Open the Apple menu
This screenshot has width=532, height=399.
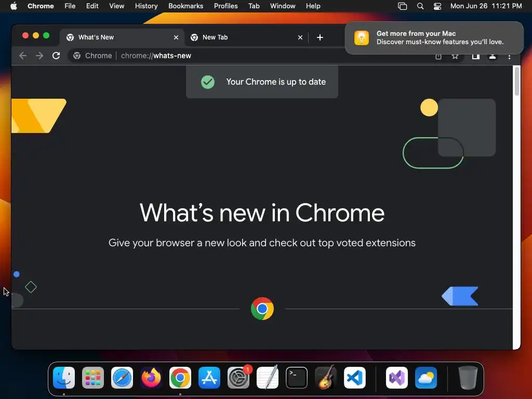[14, 6]
